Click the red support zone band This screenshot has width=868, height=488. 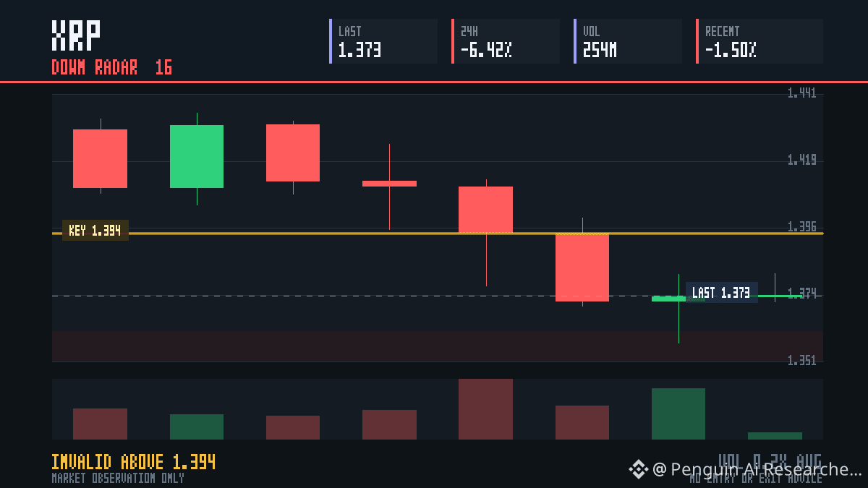[438, 346]
